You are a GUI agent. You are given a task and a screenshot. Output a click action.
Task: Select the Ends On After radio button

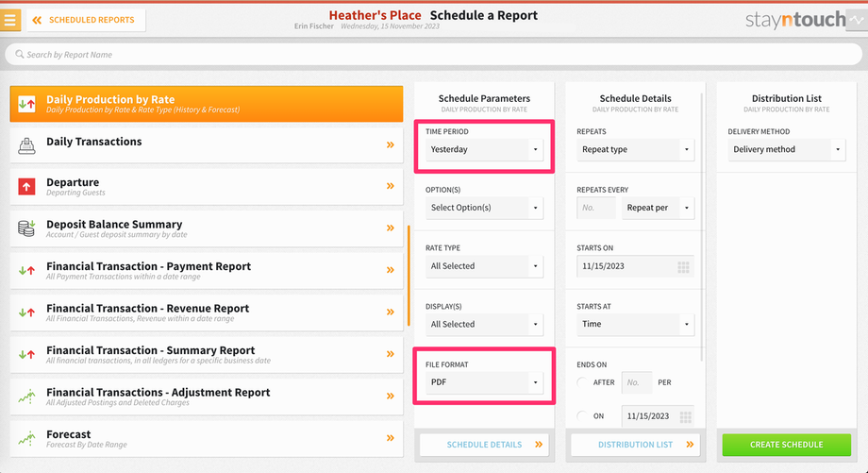[x=582, y=382]
